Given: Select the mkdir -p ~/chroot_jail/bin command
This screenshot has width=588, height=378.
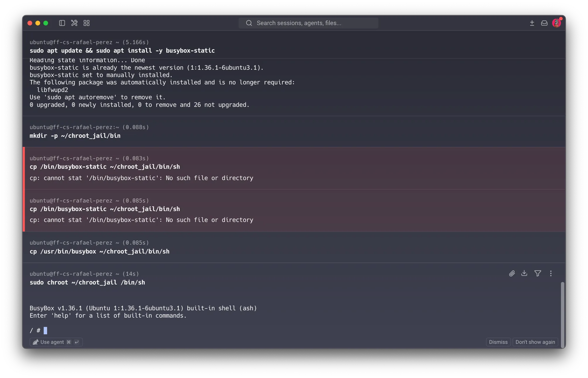Looking at the screenshot, I should pyautogui.click(x=75, y=136).
